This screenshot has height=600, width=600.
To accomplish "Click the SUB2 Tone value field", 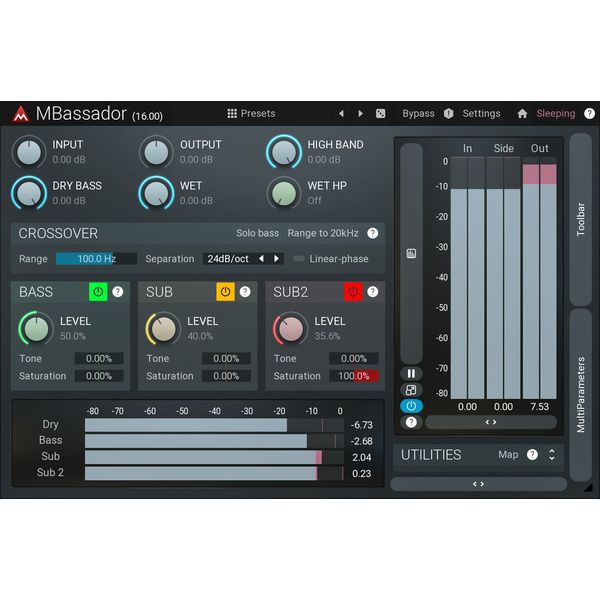I will 354,359.
